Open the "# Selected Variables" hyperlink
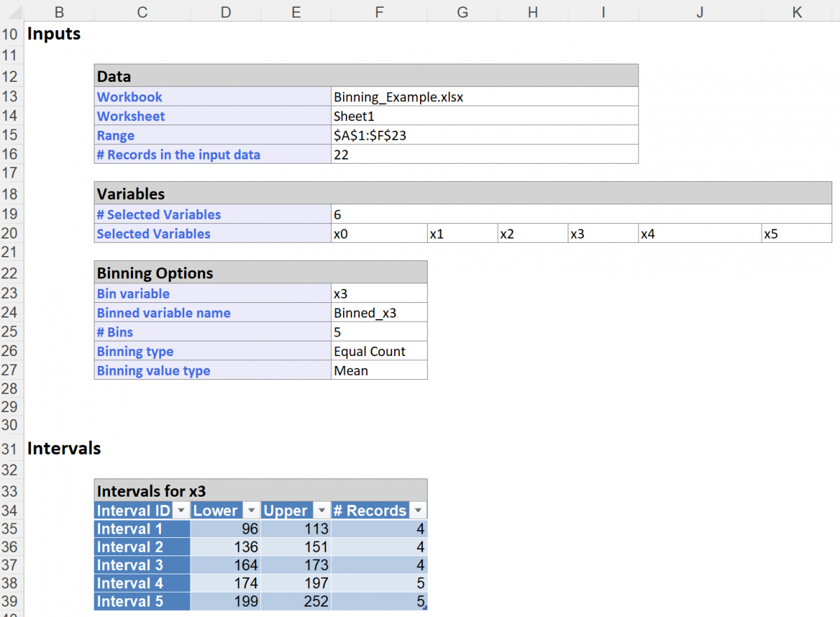The height and width of the screenshot is (617, 840). 158,214
